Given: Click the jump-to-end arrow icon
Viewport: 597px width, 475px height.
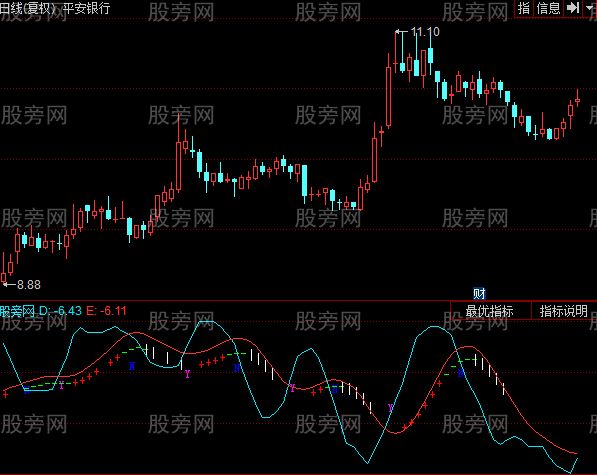Looking at the screenshot, I should (x=573, y=8).
